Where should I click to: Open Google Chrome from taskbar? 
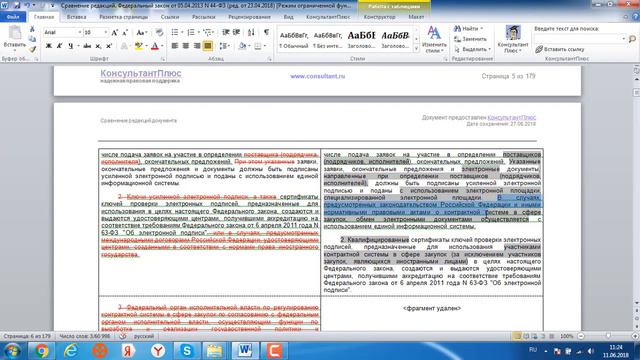click(x=41, y=350)
